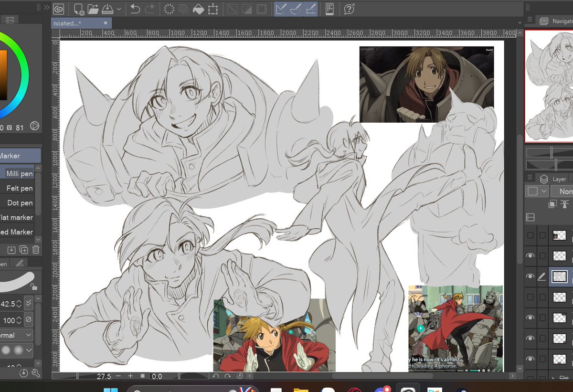Select the highlighted layer thumbnail
Image resolution: width=573 pixels, height=392 pixels.
[559, 276]
